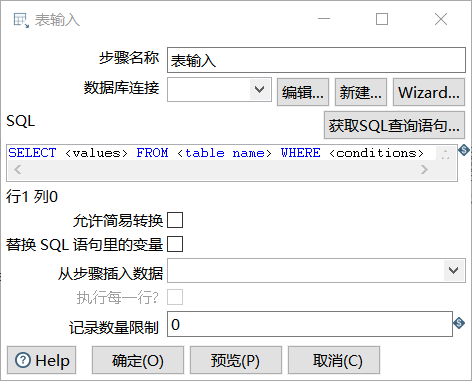The image size is (472, 381).
Task: Click the 获取SQL查询语句... button
Action: click(394, 125)
